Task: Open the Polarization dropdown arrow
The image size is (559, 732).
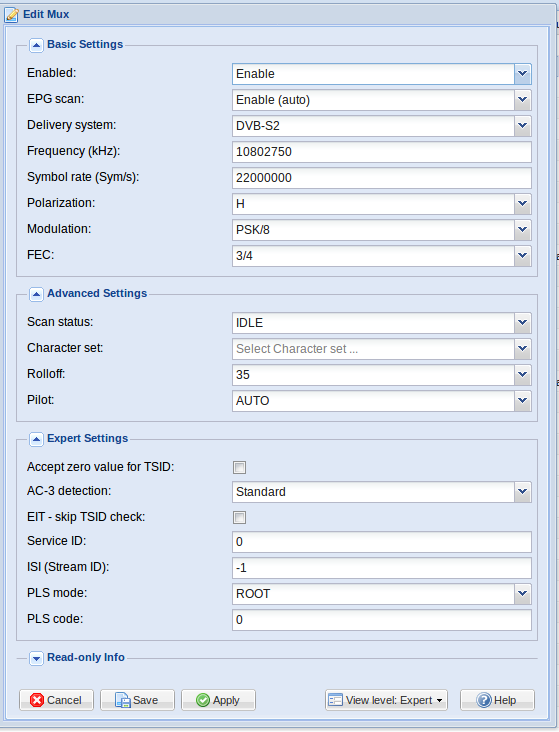Action: 523,204
